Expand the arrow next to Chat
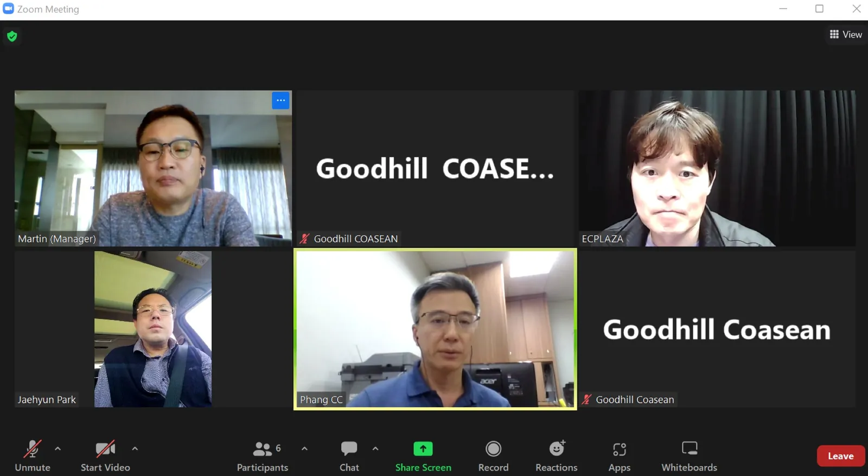The image size is (868, 476). 375,449
